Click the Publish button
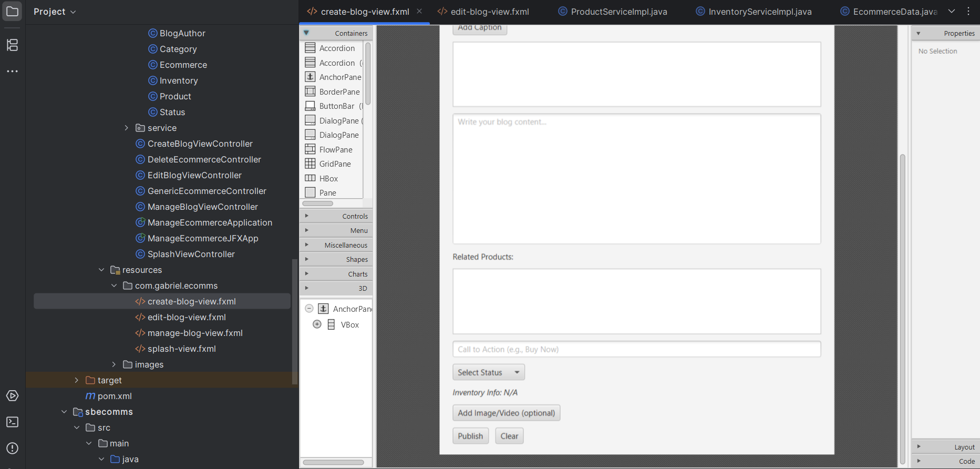 tap(470, 436)
